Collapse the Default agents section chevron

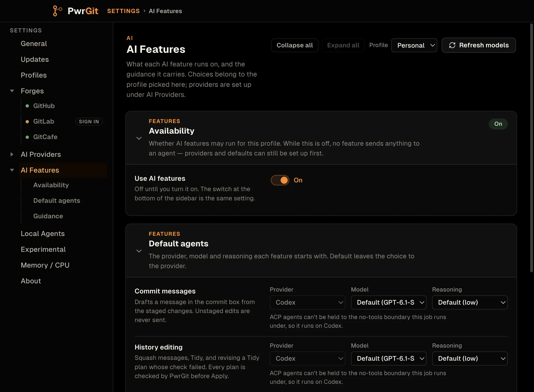click(139, 251)
